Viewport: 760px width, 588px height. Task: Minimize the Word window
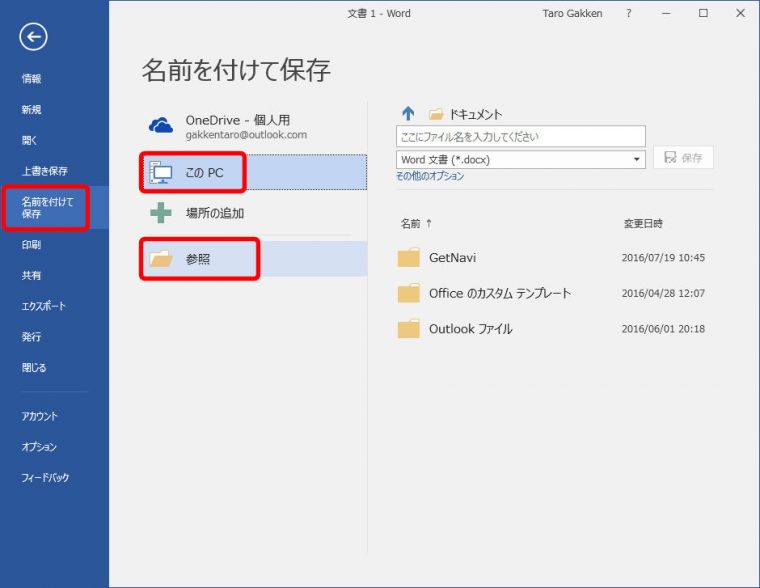coord(666,14)
